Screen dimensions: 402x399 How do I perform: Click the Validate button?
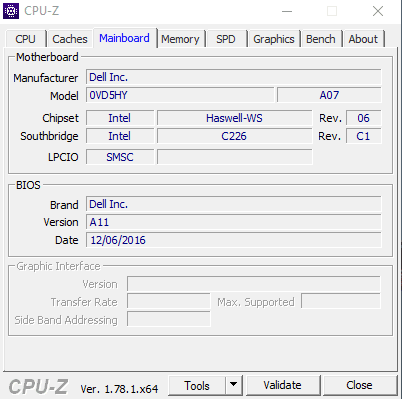[x=283, y=385]
